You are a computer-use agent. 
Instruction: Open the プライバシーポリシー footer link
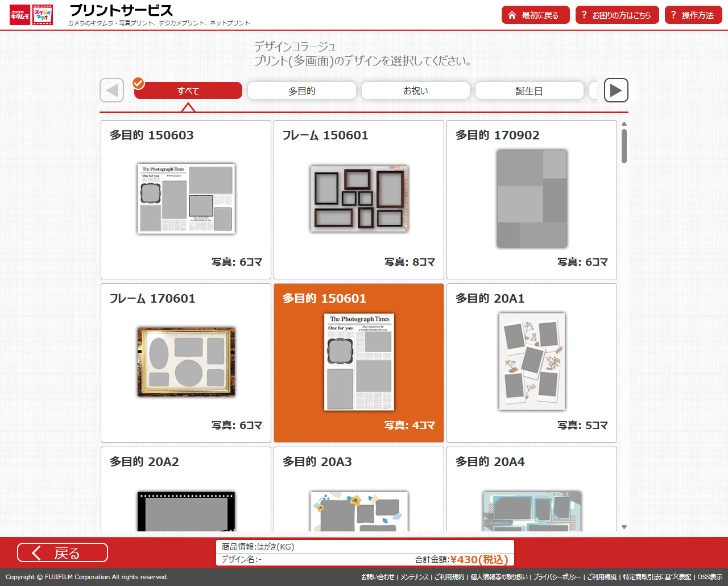(x=557, y=577)
